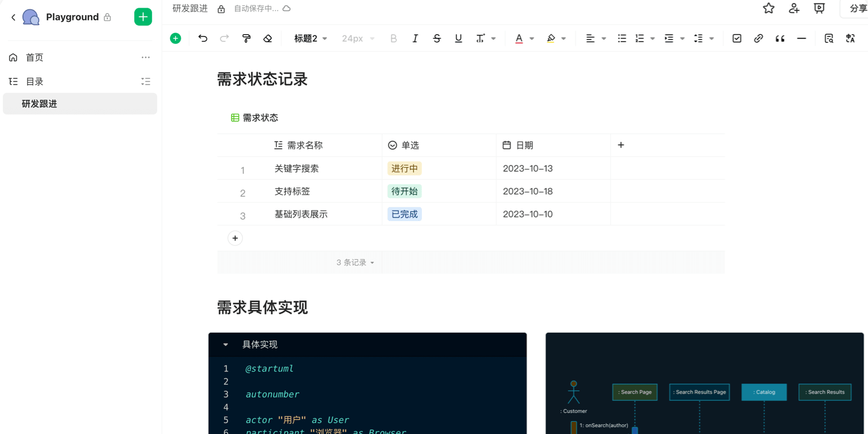Screen dimensions: 868x434
Task: Select the 目录 directory item
Action: click(35, 82)
